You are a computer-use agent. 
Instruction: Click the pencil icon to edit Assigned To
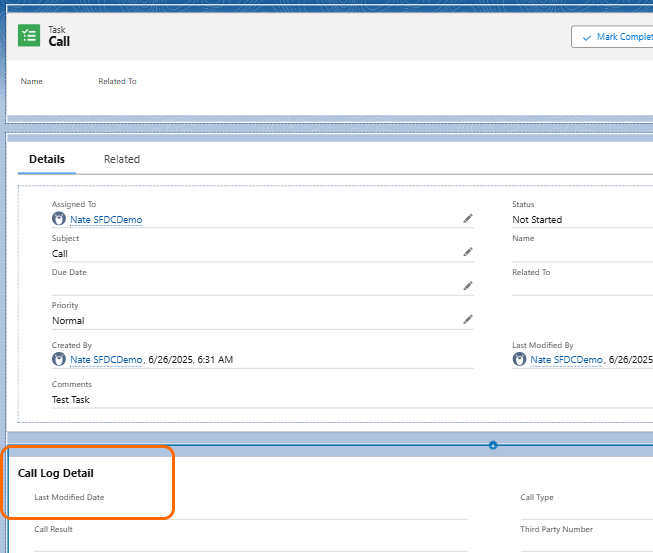point(467,218)
